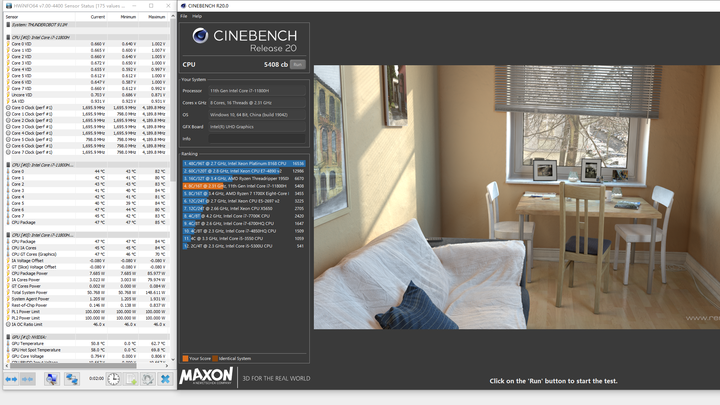The width and height of the screenshot is (720, 405).
Task: Select ranking row 6 Xeon CPU E5-2697 v2
Action: (x=244, y=201)
